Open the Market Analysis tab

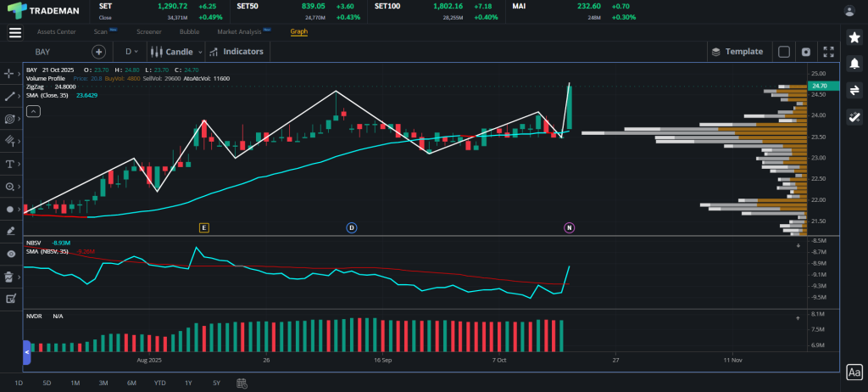click(239, 31)
